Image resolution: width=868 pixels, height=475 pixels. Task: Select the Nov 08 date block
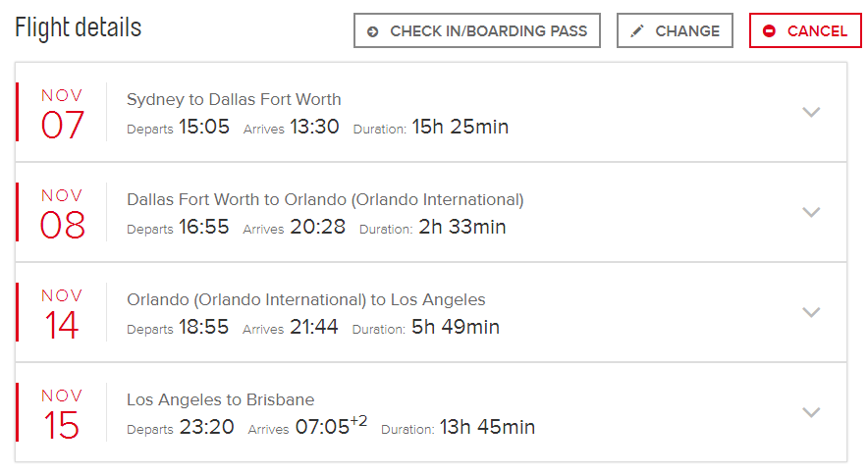(x=62, y=213)
